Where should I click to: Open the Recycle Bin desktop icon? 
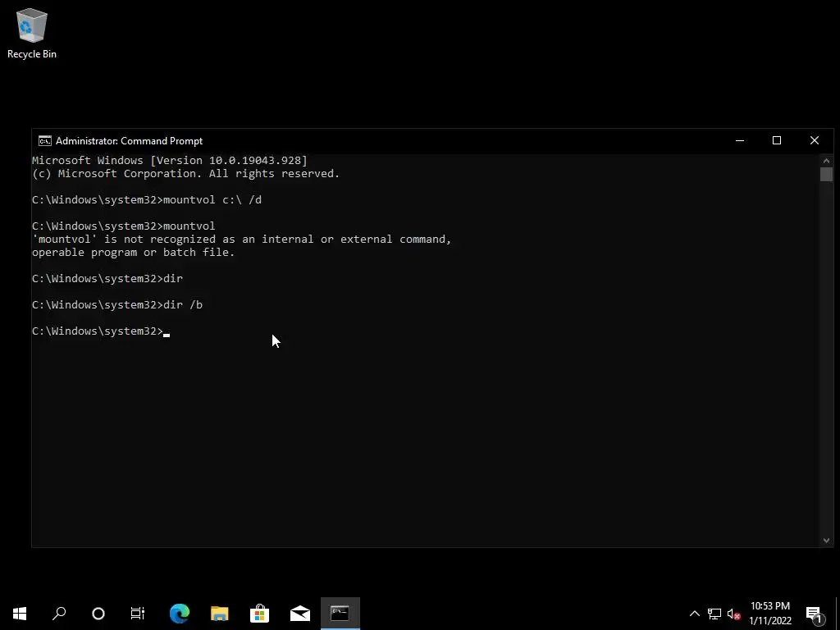pyautogui.click(x=32, y=33)
